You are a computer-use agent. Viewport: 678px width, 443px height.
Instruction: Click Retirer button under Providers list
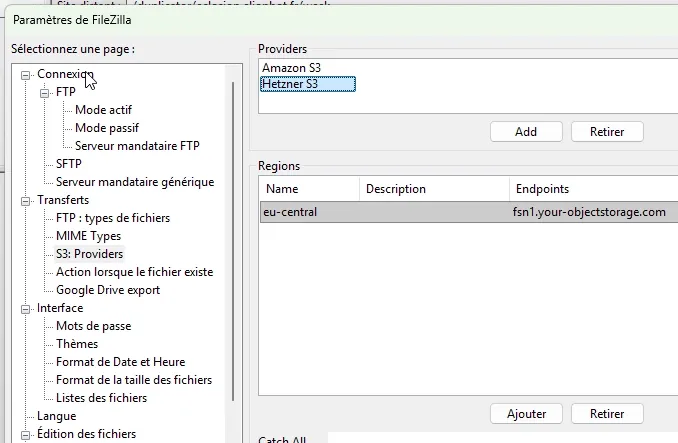click(x=607, y=132)
